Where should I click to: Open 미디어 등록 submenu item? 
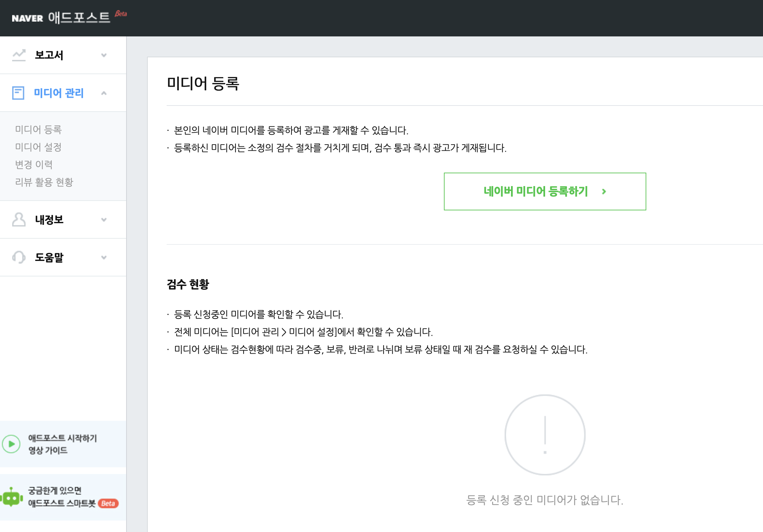click(x=38, y=129)
